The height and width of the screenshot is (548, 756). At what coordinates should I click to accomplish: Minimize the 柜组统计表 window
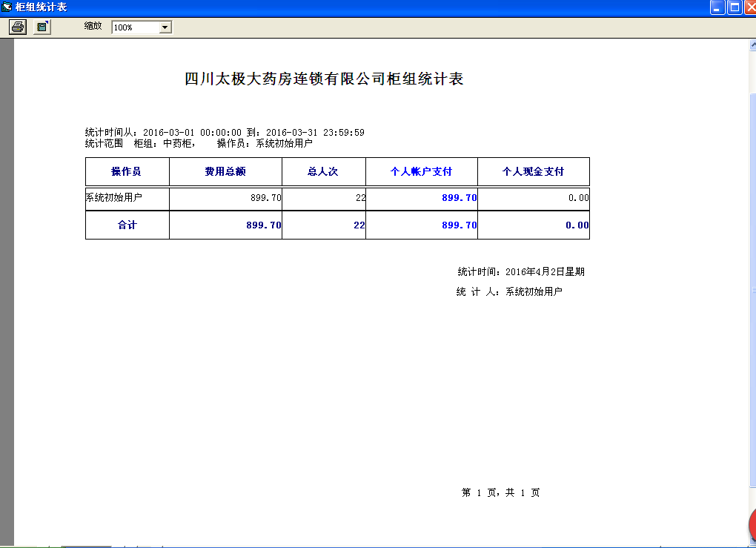point(717,7)
